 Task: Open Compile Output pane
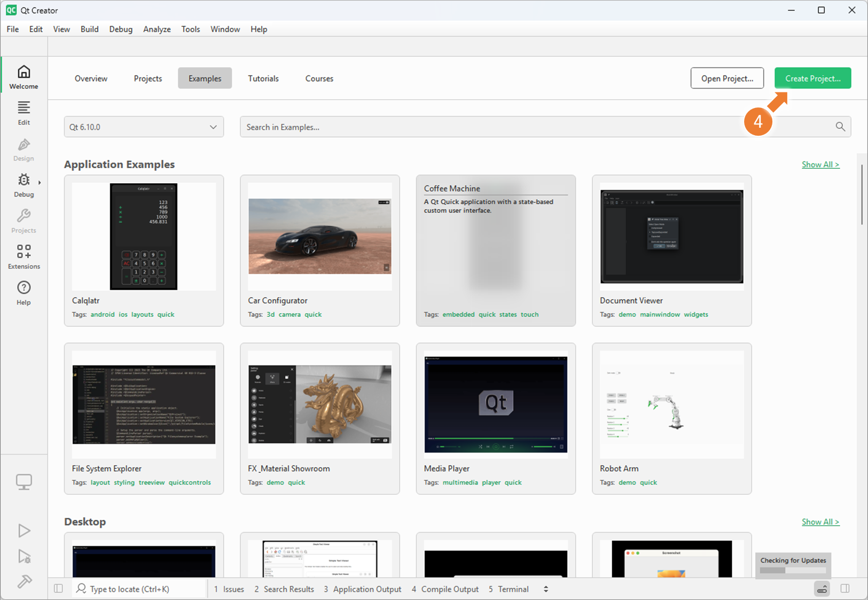pos(445,589)
